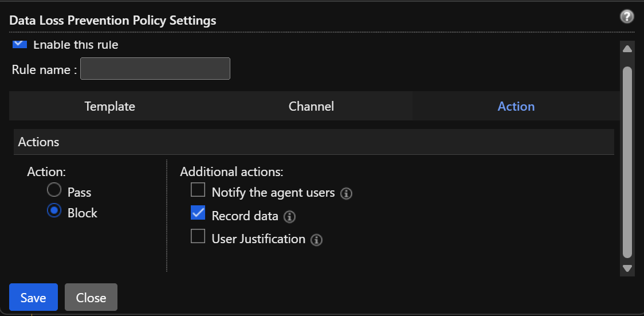Select the Action tab

(516, 107)
